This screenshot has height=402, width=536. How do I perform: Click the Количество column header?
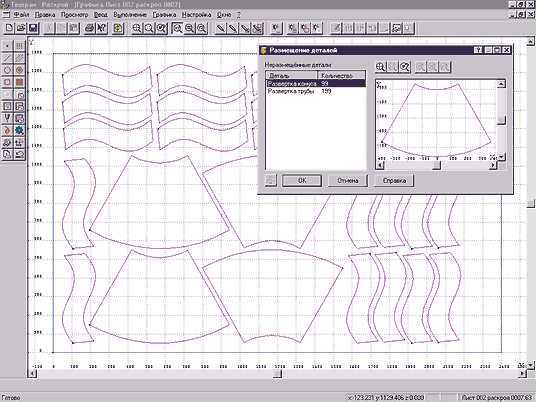click(x=341, y=76)
